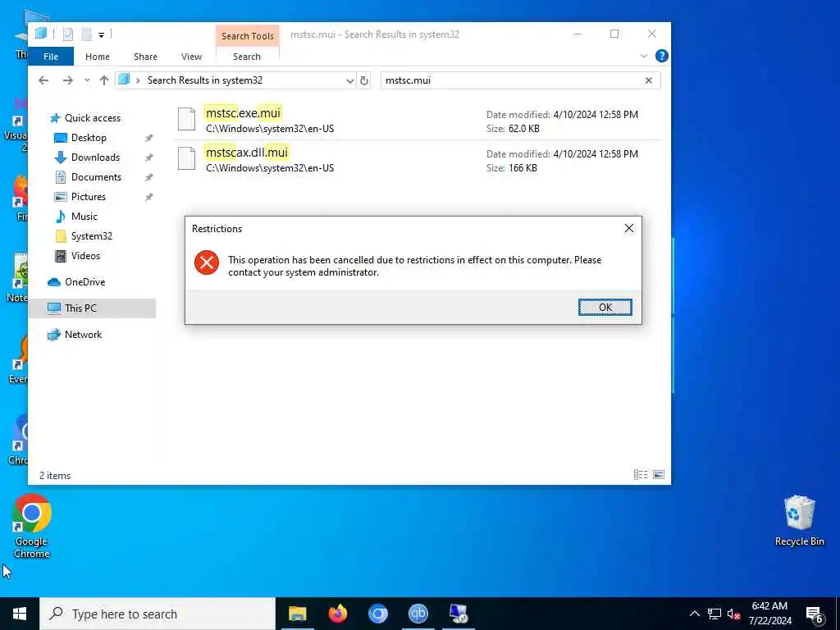This screenshot has width=840, height=630.
Task: Open System32 folder in navigation pane
Action: [x=91, y=236]
